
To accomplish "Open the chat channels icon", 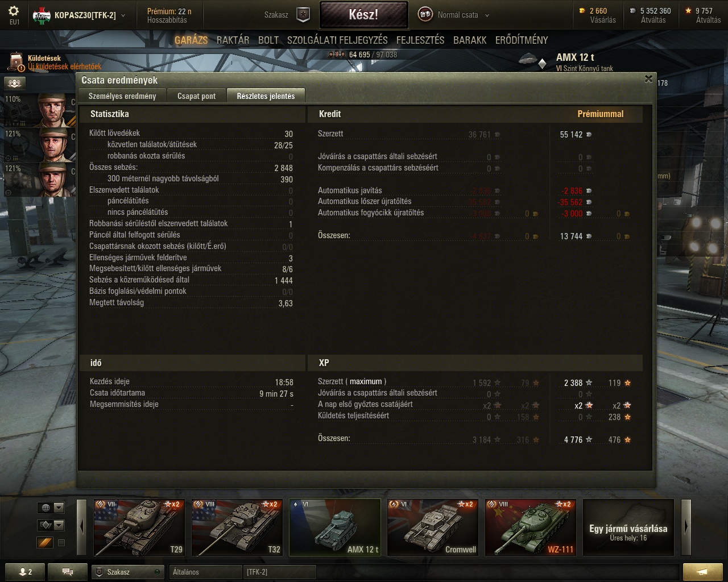I will click(67, 572).
